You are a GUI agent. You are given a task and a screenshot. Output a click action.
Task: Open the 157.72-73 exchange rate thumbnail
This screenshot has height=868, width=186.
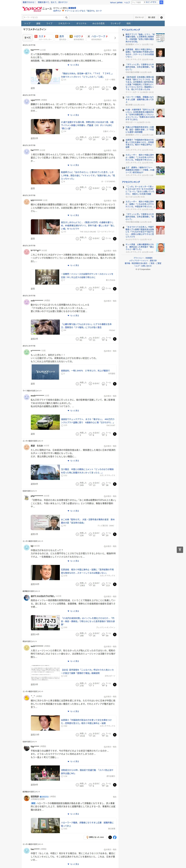45,623
